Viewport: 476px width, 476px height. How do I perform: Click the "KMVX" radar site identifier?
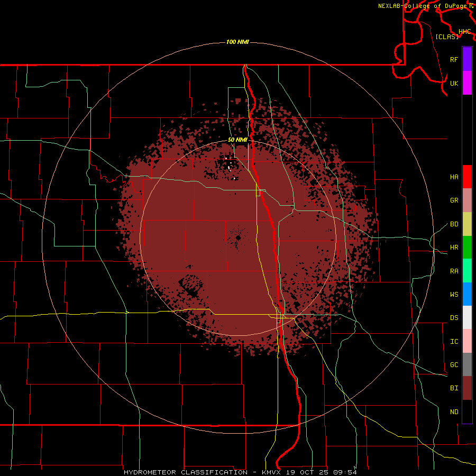click(x=271, y=472)
